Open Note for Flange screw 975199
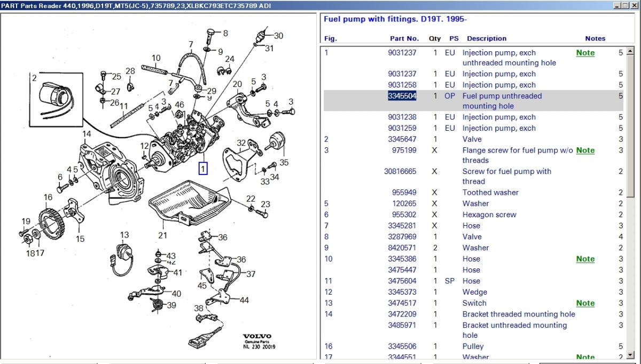This screenshot has width=641, height=364. [x=585, y=151]
